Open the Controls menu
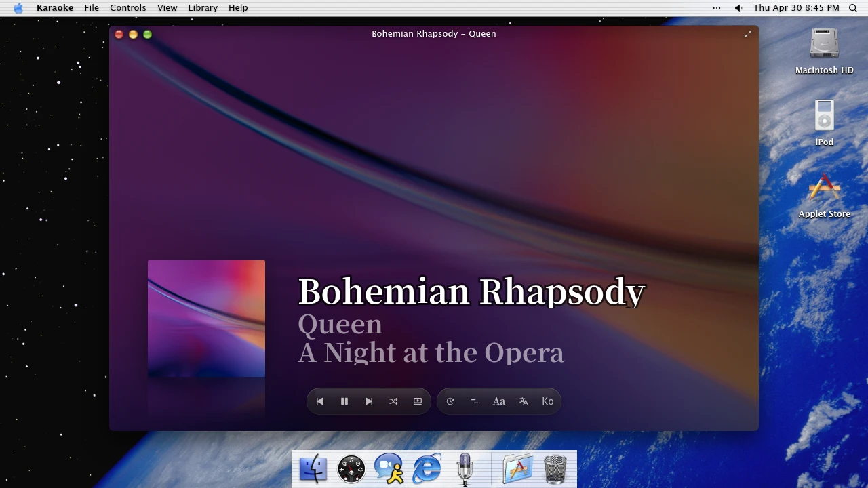This screenshot has height=488, width=868. pos(128,7)
